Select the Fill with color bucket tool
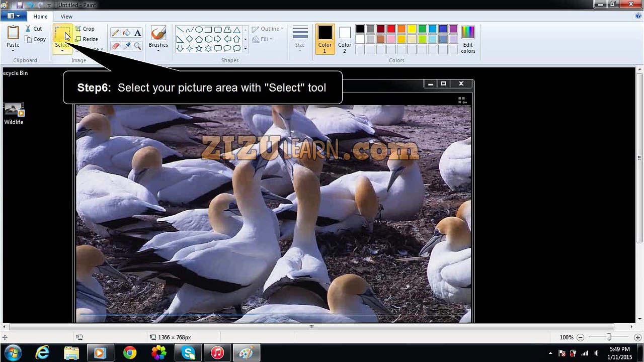Viewport: 644px width, 362px height. tap(126, 33)
